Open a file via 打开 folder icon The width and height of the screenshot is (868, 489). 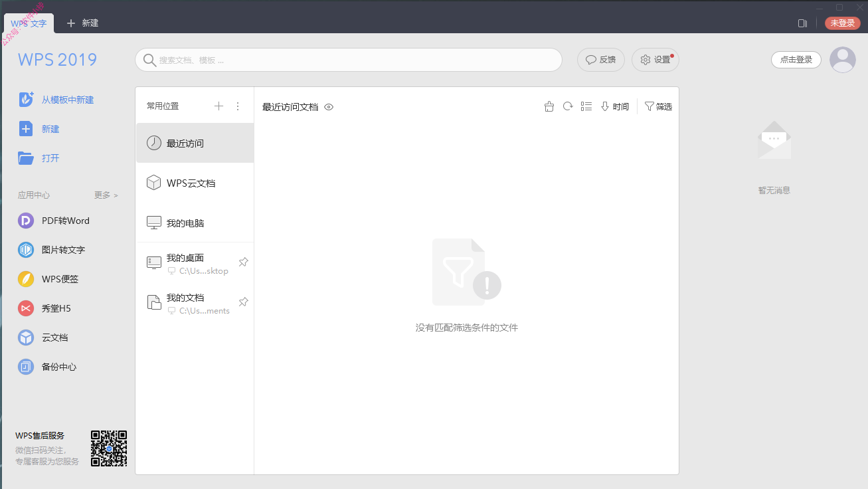point(26,158)
